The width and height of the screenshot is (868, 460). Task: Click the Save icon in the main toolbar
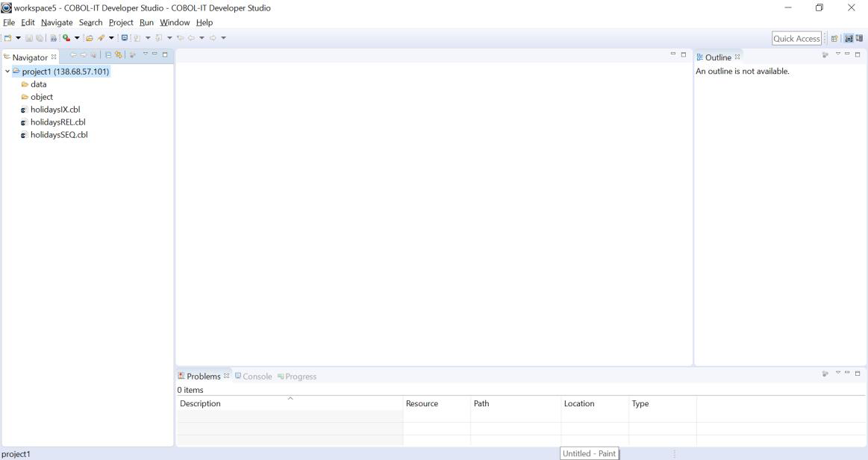point(28,38)
